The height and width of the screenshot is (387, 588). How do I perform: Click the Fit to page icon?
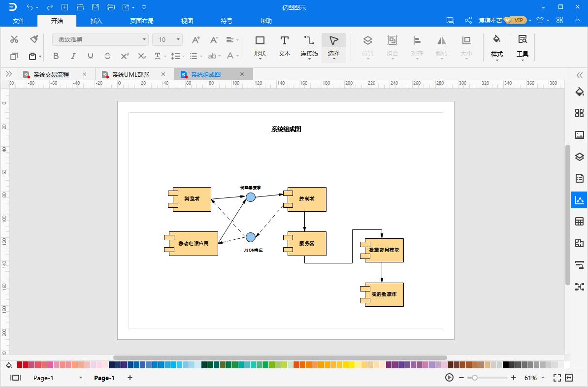click(557, 378)
